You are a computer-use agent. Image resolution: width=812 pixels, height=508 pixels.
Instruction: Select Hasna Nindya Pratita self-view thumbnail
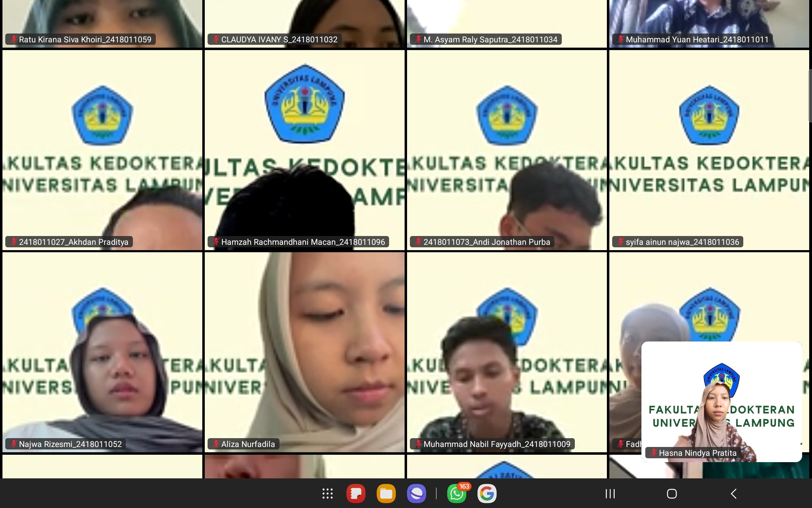point(722,401)
